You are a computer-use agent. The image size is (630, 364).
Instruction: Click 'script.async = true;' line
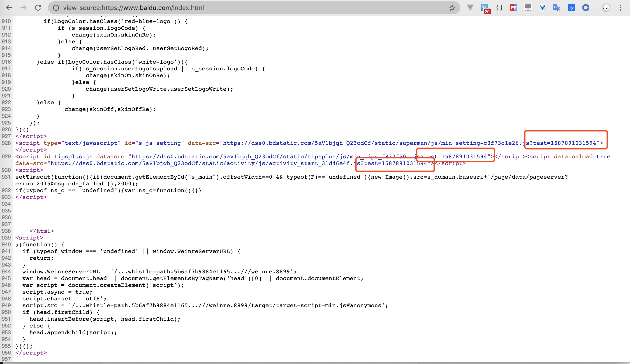[x=57, y=292]
